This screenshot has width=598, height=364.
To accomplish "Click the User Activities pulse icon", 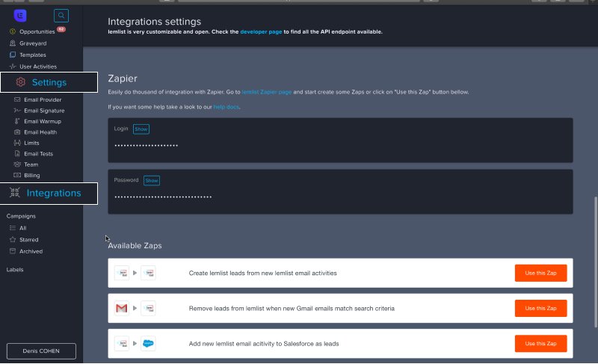I will tap(13, 67).
